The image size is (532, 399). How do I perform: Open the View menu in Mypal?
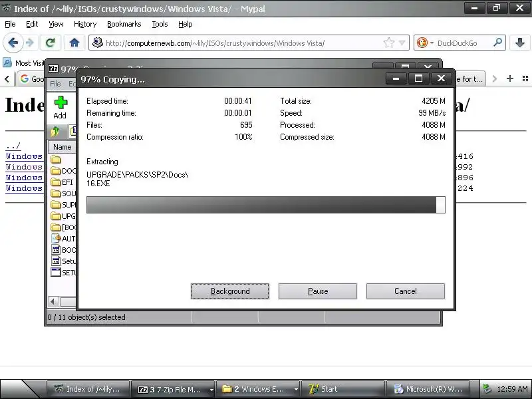click(x=56, y=24)
